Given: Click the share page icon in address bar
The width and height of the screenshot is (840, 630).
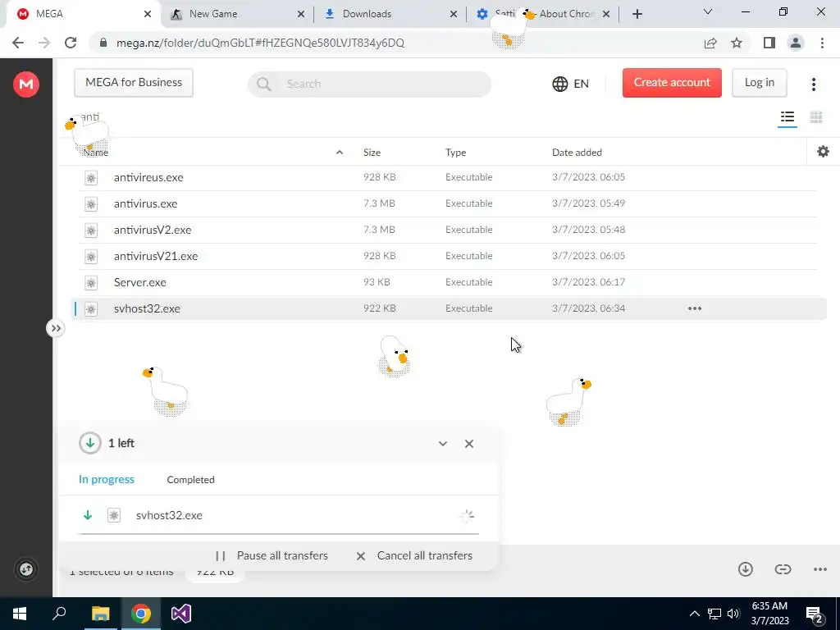Looking at the screenshot, I should [710, 43].
